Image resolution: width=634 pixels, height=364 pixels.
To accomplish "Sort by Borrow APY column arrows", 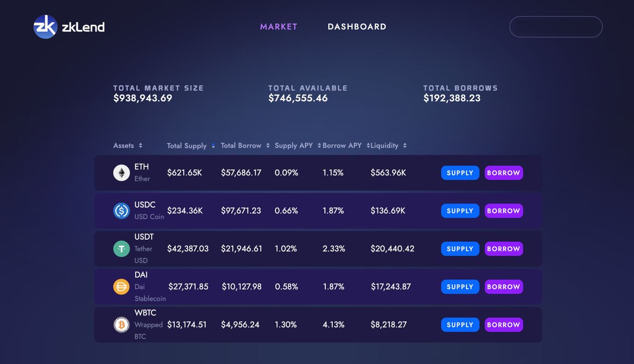I will (x=369, y=146).
